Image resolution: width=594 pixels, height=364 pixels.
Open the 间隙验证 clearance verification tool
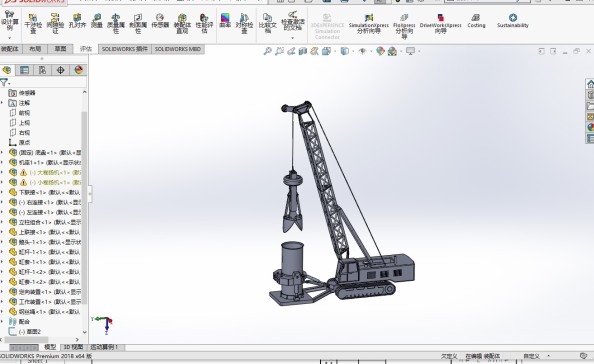(55, 23)
